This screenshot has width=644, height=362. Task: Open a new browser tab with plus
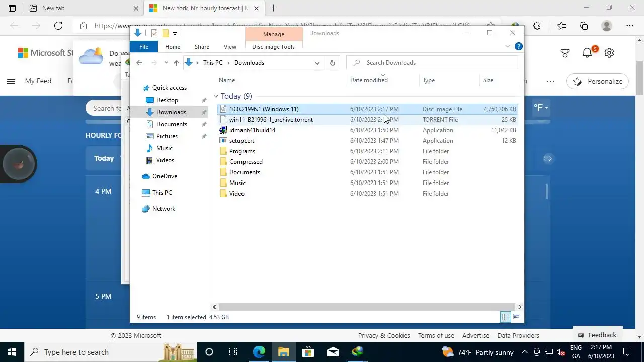273,8
